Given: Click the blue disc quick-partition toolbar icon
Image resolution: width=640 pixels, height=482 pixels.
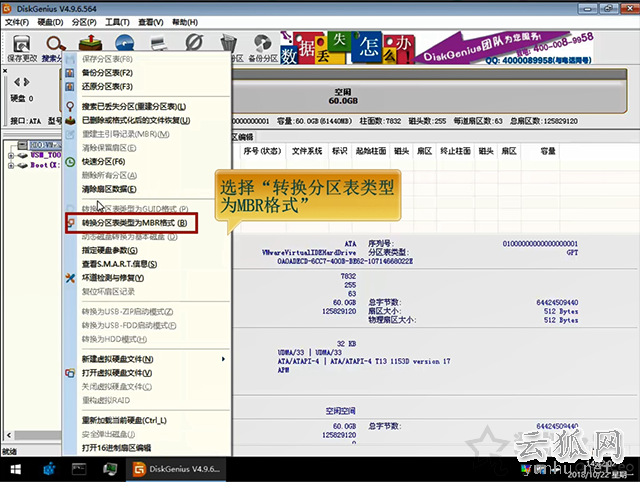Looking at the screenshot, I should (124, 43).
